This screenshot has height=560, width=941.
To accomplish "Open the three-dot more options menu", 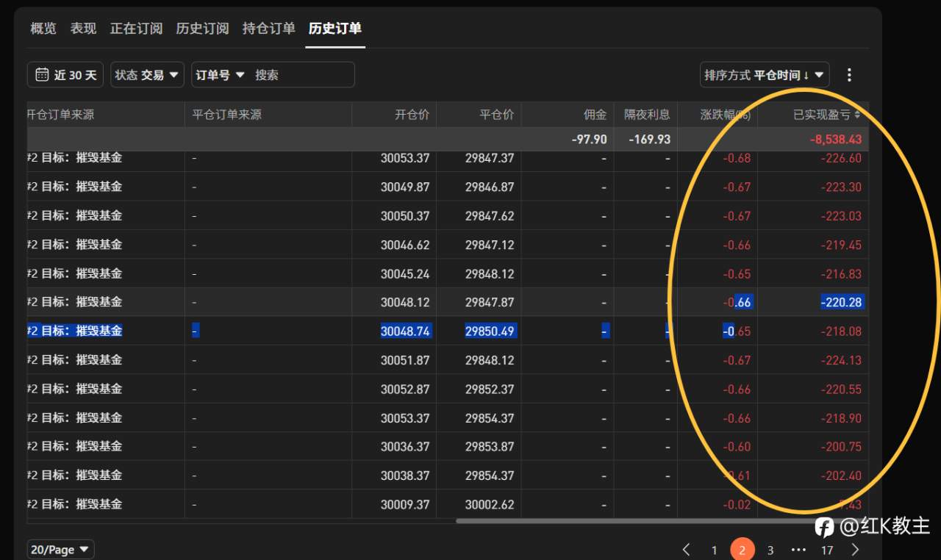I will point(849,75).
